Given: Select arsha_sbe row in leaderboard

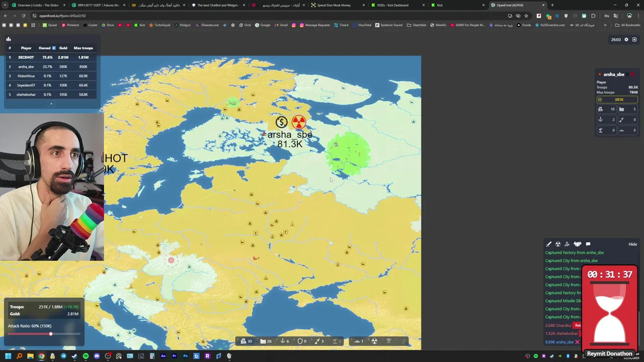Looking at the screenshot, I should [x=52, y=66].
